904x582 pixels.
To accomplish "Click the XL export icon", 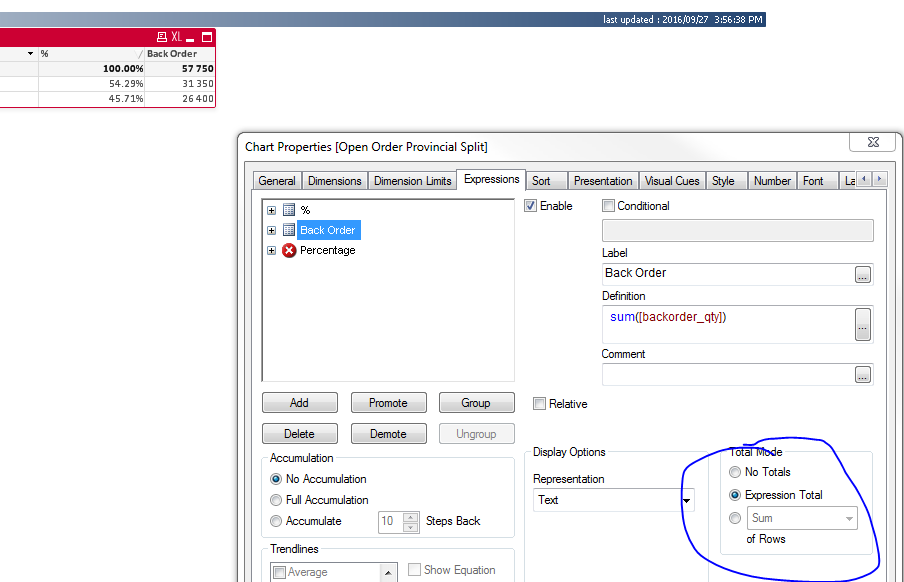I will (176, 36).
